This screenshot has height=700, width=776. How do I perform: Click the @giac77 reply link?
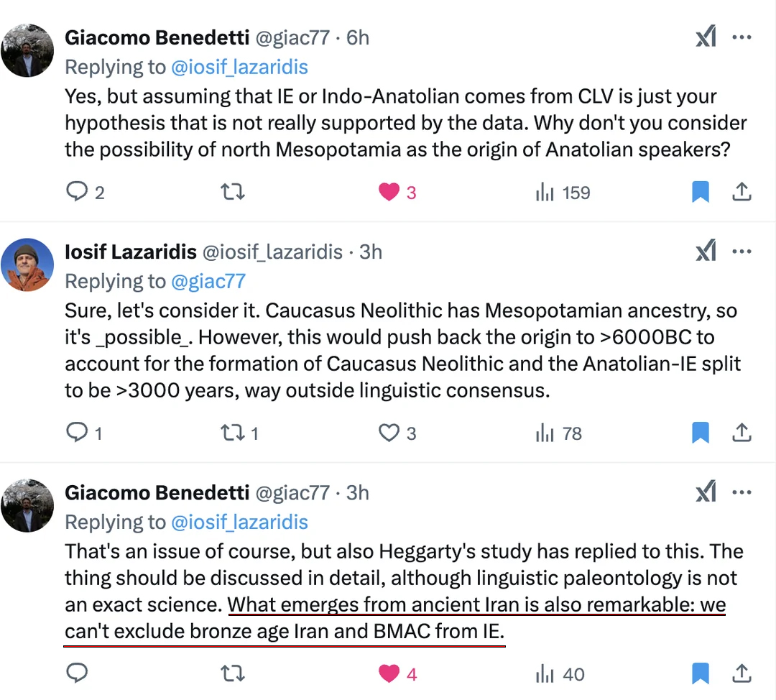point(208,282)
